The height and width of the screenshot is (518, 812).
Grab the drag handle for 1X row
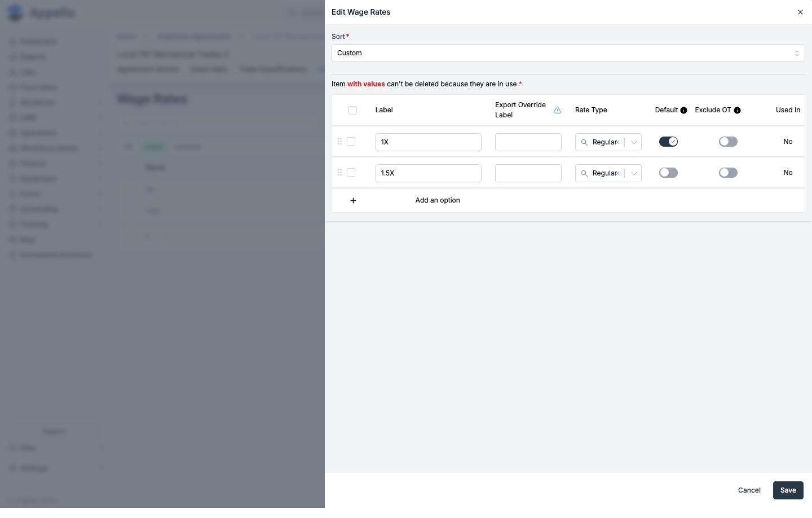pos(339,142)
